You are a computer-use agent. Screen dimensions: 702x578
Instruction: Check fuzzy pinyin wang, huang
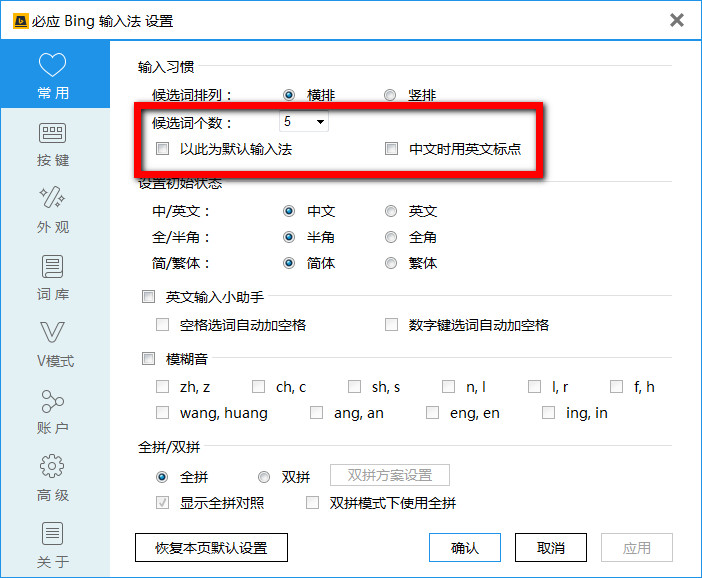(x=163, y=412)
